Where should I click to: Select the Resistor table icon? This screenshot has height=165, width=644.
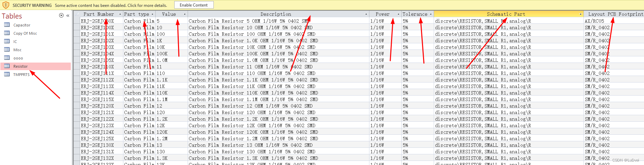click(x=7, y=66)
